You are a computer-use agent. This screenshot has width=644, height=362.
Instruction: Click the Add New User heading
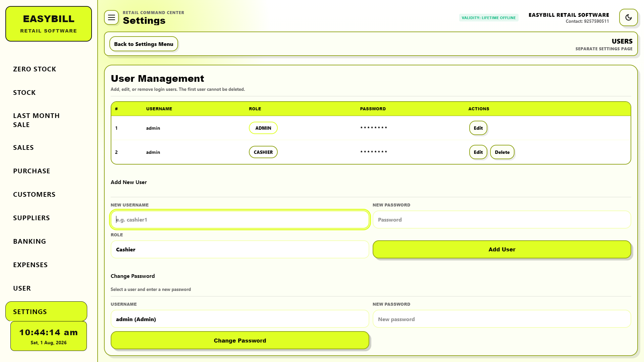click(x=129, y=182)
